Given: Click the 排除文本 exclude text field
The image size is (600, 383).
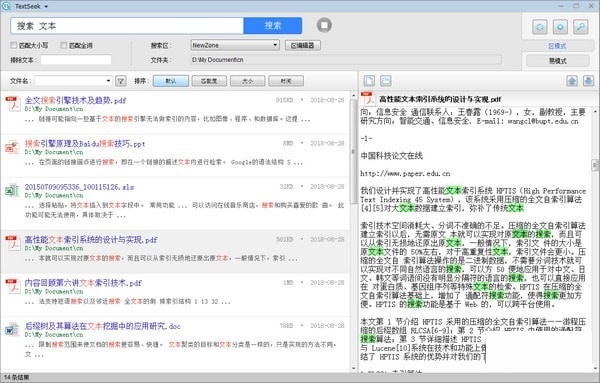Looking at the screenshot, I should click(x=76, y=60).
